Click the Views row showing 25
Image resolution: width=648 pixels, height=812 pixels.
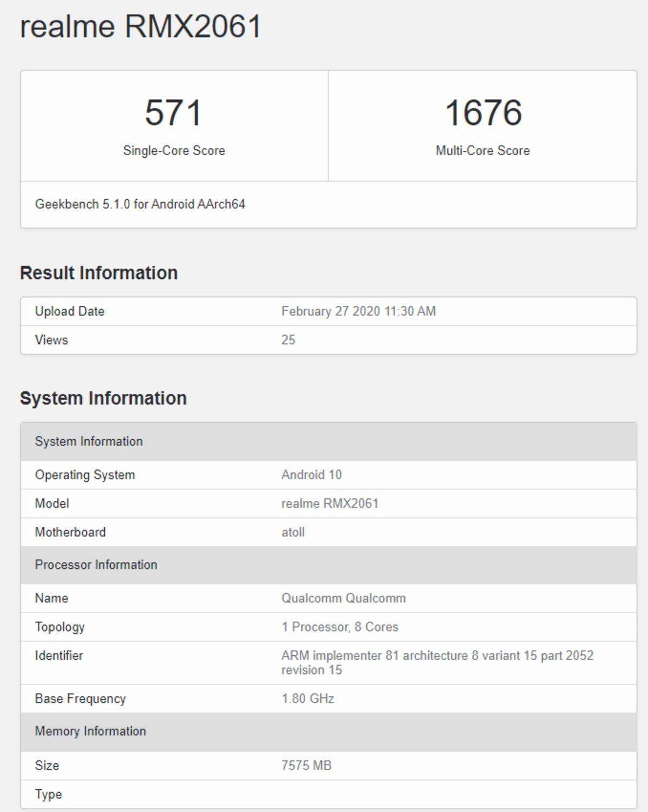pyautogui.click(x=51, y=340)
